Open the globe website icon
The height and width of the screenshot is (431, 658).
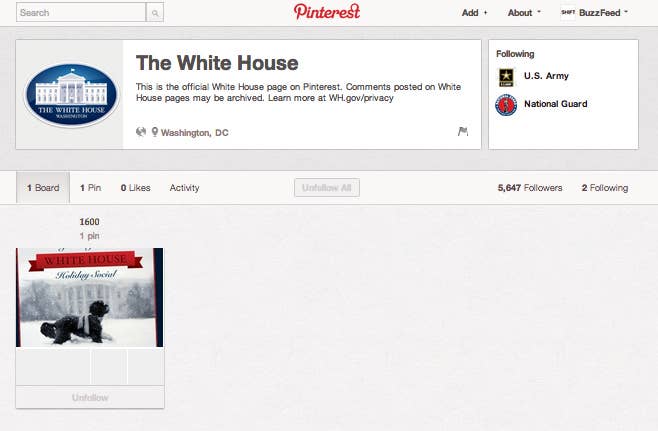point(141,132)
